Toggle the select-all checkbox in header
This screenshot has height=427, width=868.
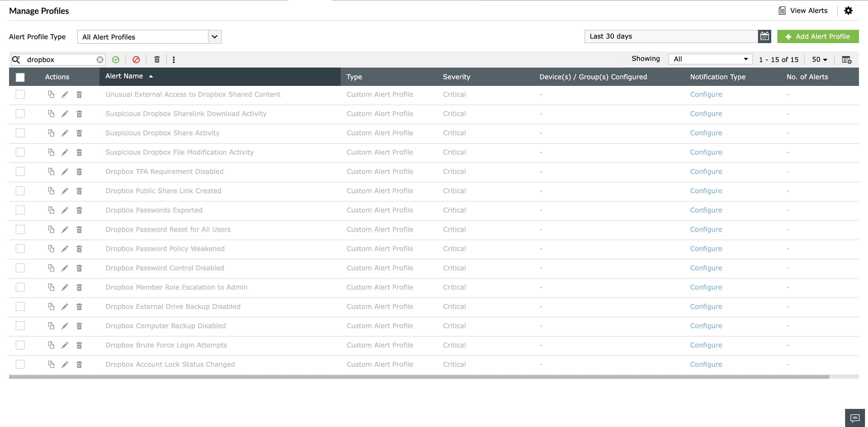(x=20, y=77)
